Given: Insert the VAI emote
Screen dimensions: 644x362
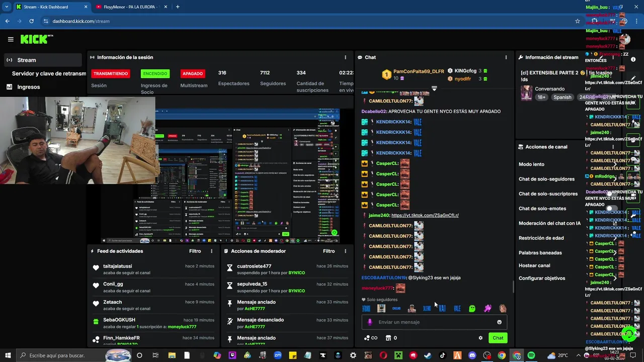Looking at the screenshot, I should (442, 308).
